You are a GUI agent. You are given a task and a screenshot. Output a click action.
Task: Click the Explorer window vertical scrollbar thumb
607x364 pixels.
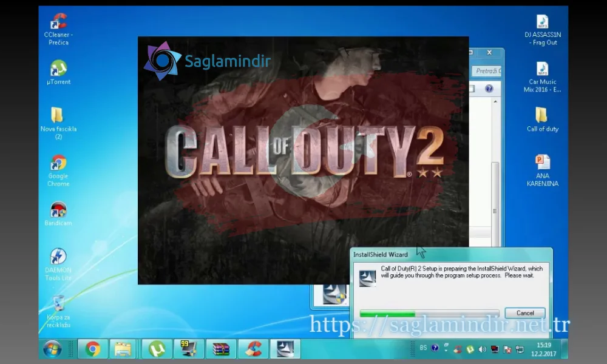pos(495,204)
